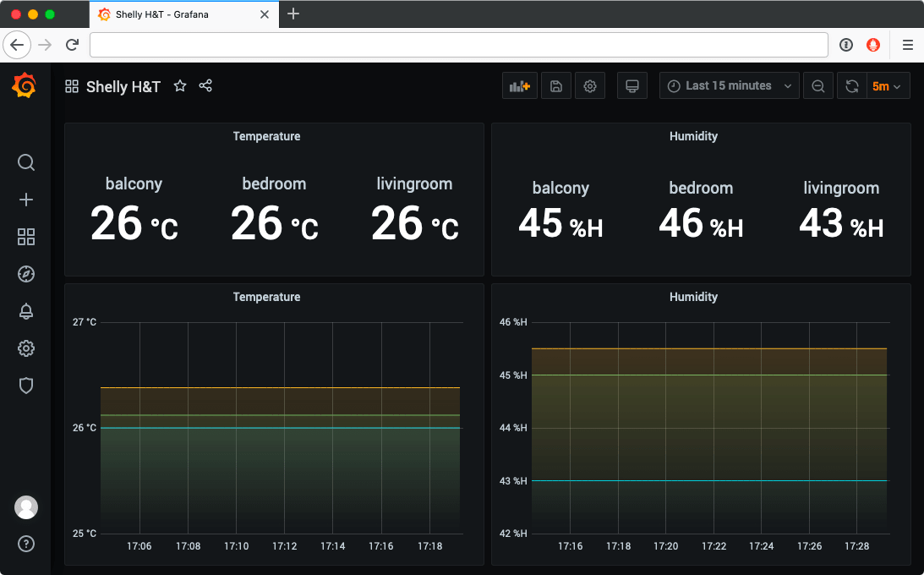Share the dashboard via the share icon
The height and width of the screenshot is (575, 924).
click(205, 85)
